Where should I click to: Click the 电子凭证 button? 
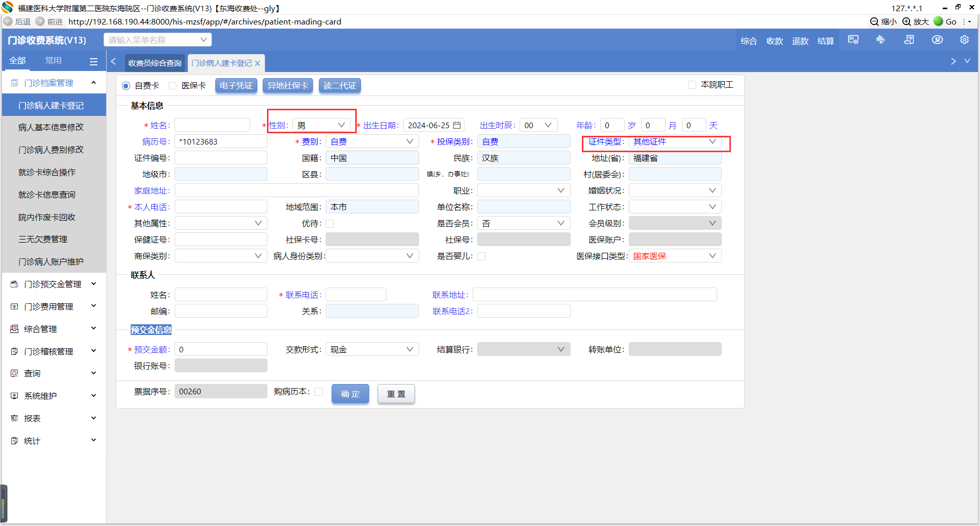pyautogui.click(x=236, y=86)
